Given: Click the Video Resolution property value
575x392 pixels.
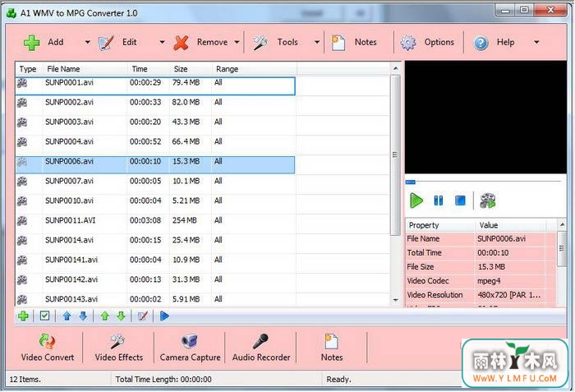Looking at the screenshot, I should click(509, 295).
